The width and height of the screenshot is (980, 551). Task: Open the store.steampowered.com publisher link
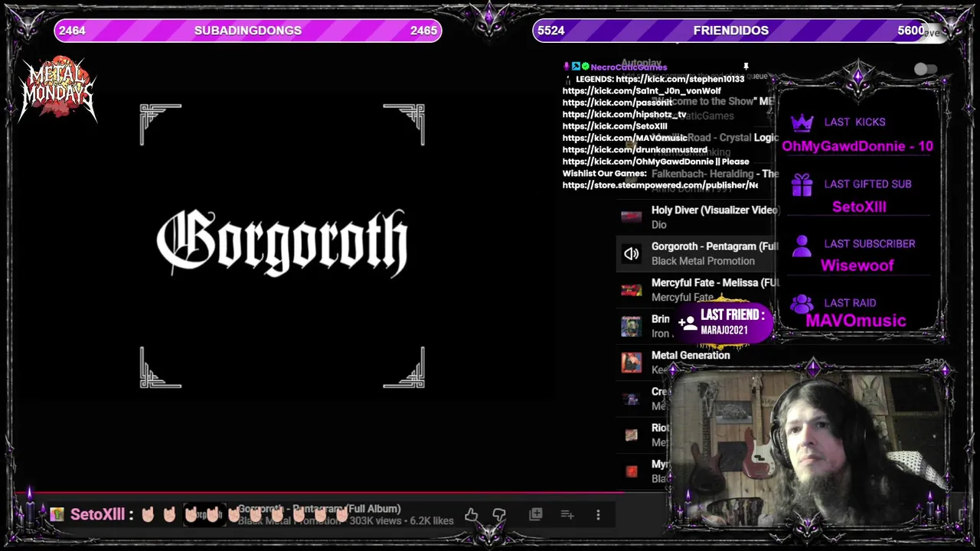tap(660, 185)
